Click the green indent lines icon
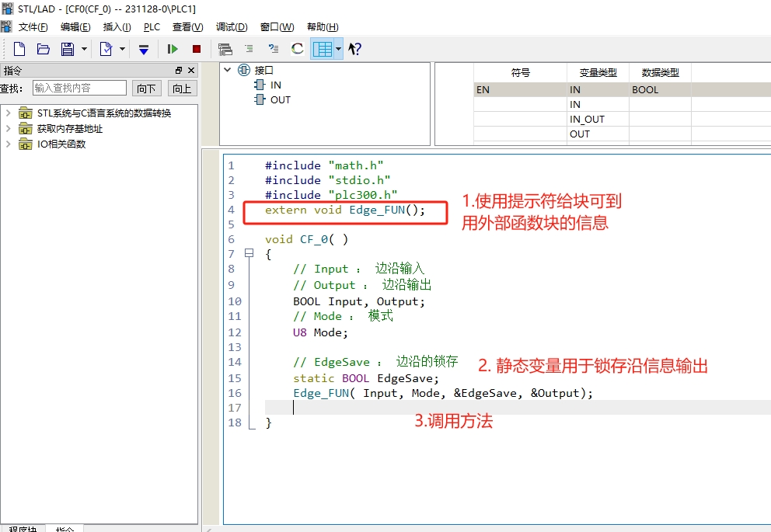 click(x=249, y=49)
